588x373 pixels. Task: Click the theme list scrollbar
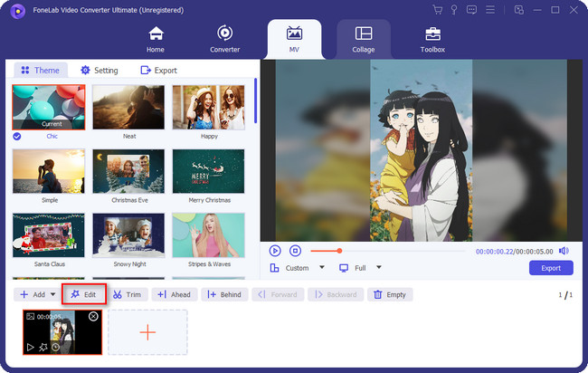click(x=256, y=100)
